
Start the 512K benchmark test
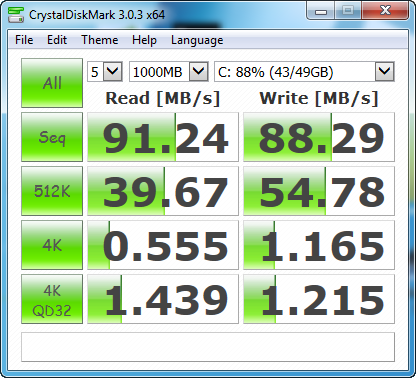click(52, 191)
